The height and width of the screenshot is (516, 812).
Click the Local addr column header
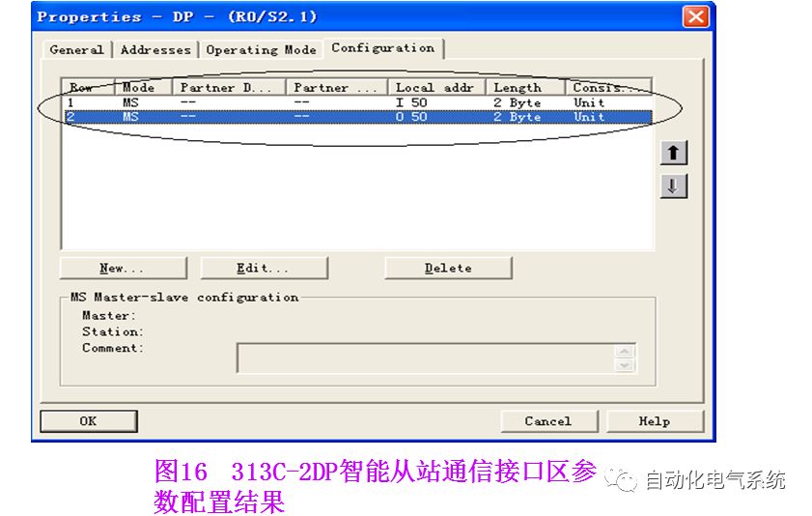(437, 87)
